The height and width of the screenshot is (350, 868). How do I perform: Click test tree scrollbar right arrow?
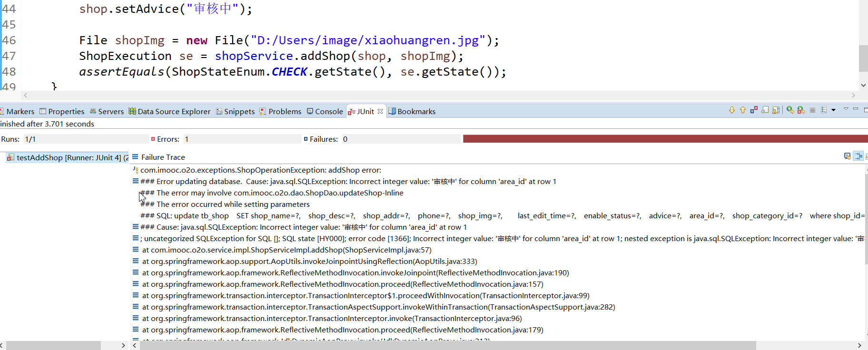coord(123,346)
